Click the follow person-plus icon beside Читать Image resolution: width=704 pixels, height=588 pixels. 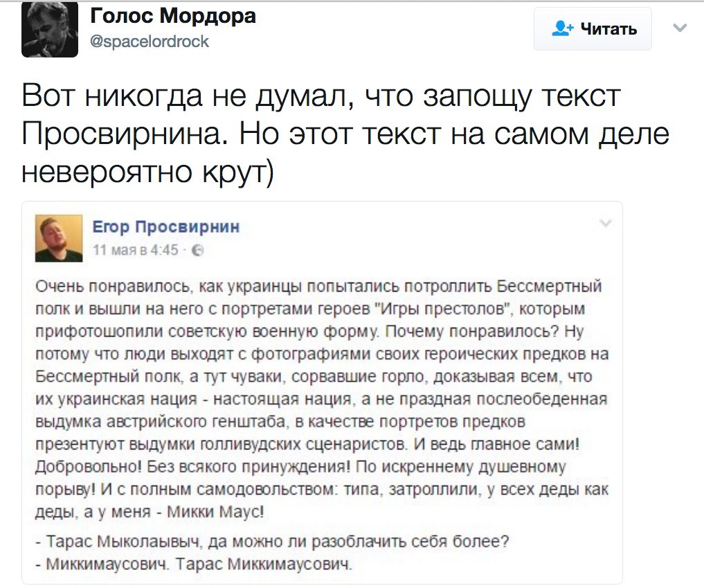coord(562,28)
